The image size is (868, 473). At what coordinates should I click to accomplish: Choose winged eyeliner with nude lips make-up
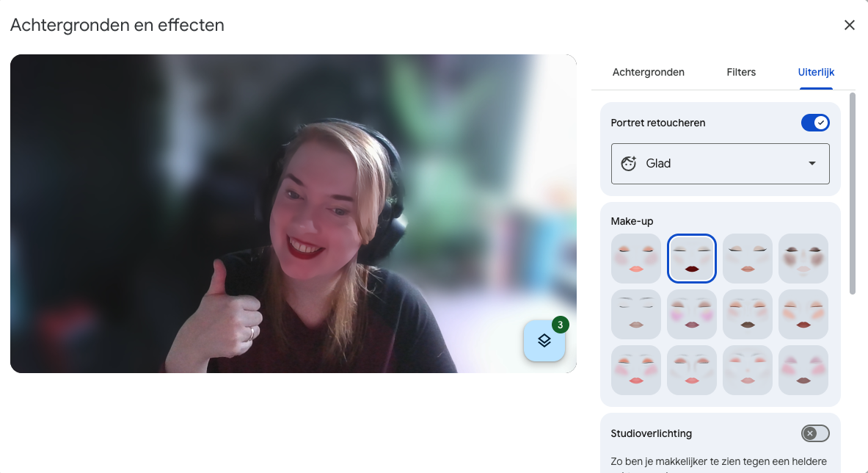[x=748, y=259]
